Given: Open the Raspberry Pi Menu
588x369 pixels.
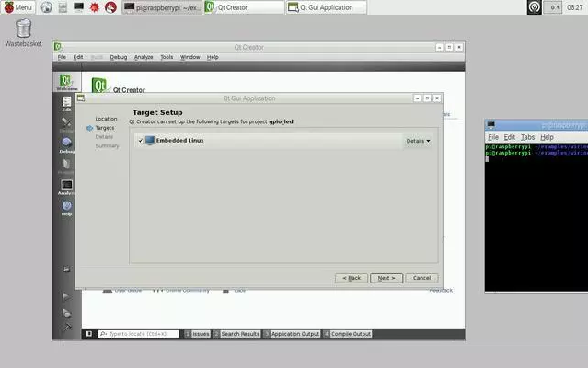Looking at the screenshot, I should coord(18,7).
